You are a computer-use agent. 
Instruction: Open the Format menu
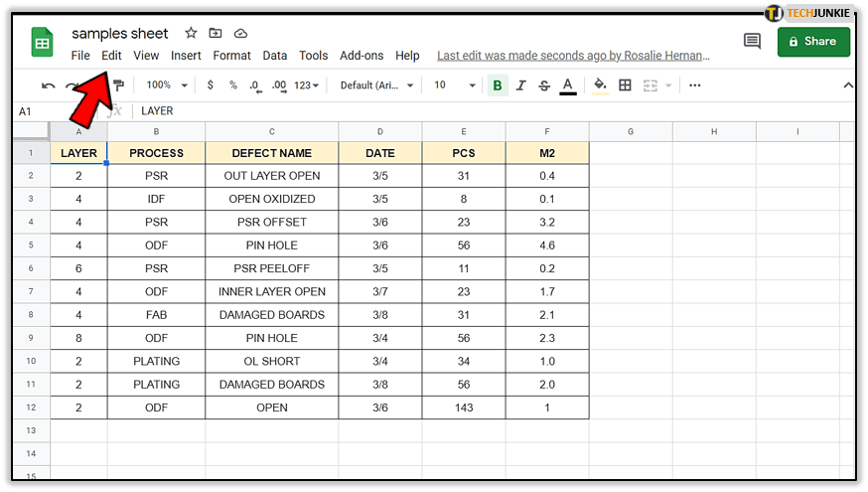click(x=231, y=56)
